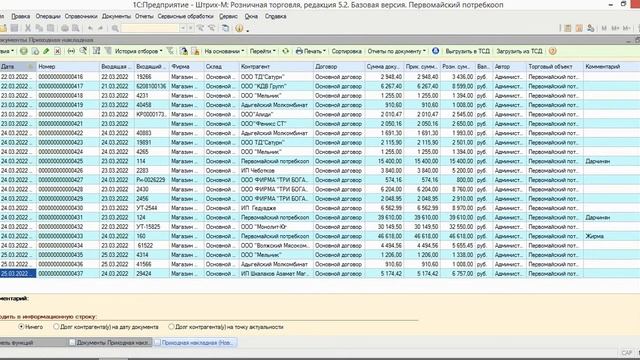640x360 pixels.
Task: Switch to Документы Приходная накл. window tab
Action: tap(110, 342)
